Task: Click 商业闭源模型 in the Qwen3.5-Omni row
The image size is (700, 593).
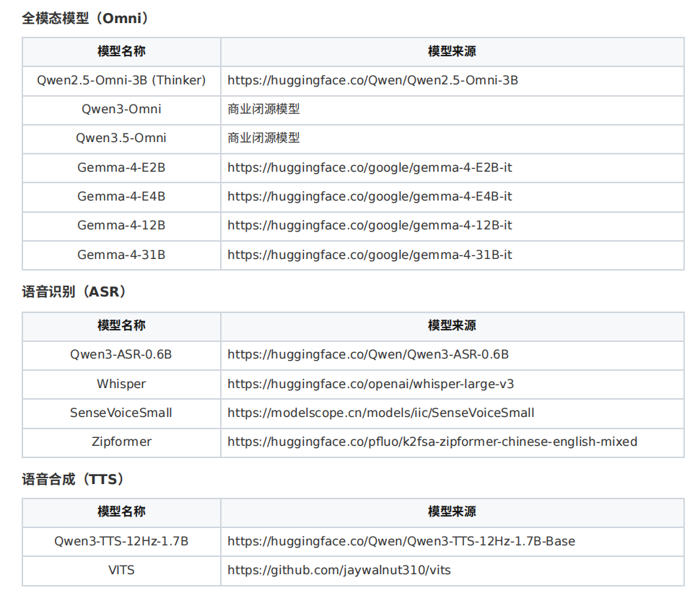Action: click(263, 139)
